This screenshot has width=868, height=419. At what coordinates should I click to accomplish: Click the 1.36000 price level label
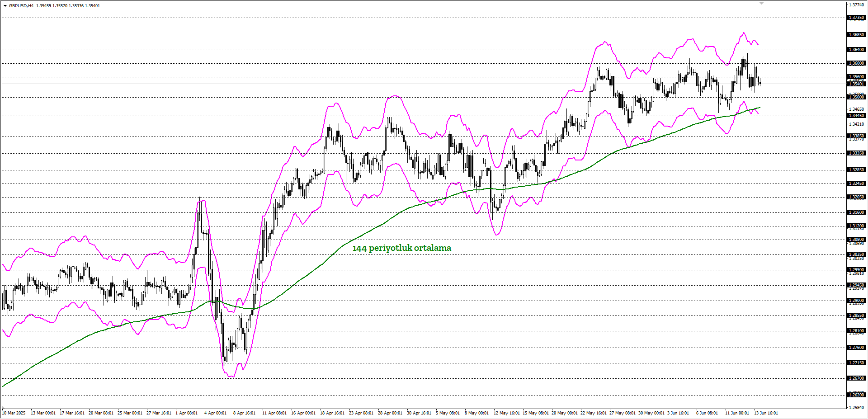(x=856, y=63)
